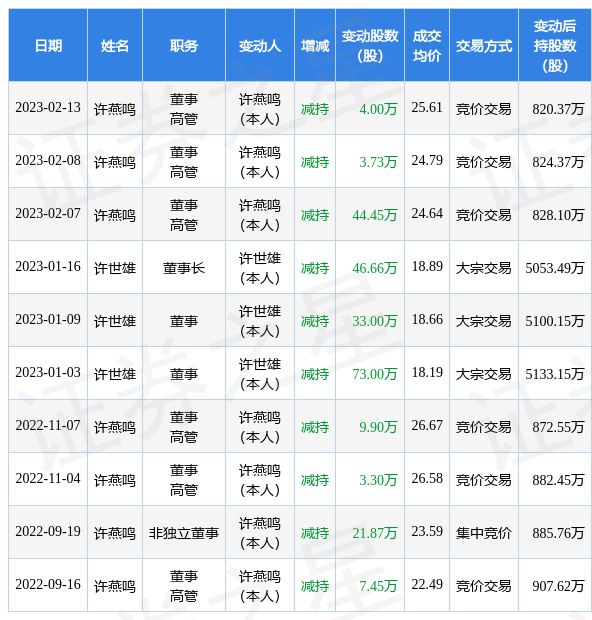
Task: Click 大宗交易 in the 2023-01-16 row
Action: (484, 268)
